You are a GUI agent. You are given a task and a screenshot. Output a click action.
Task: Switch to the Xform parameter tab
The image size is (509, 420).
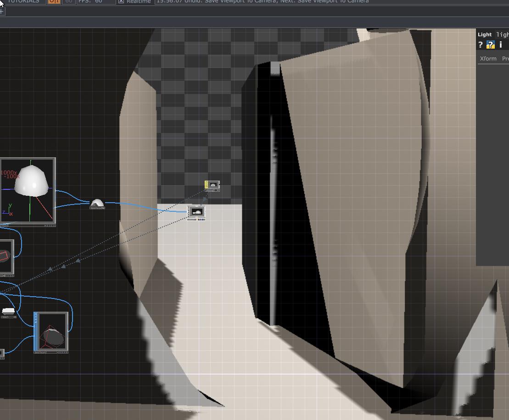(x=488, y=59)
